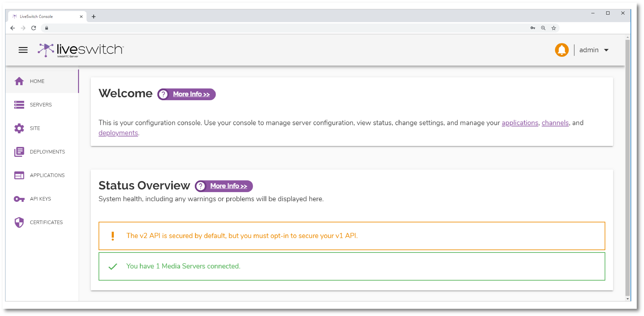Click the Site gear icon
The image size is (644, 316).
click(x=19, y=128)
